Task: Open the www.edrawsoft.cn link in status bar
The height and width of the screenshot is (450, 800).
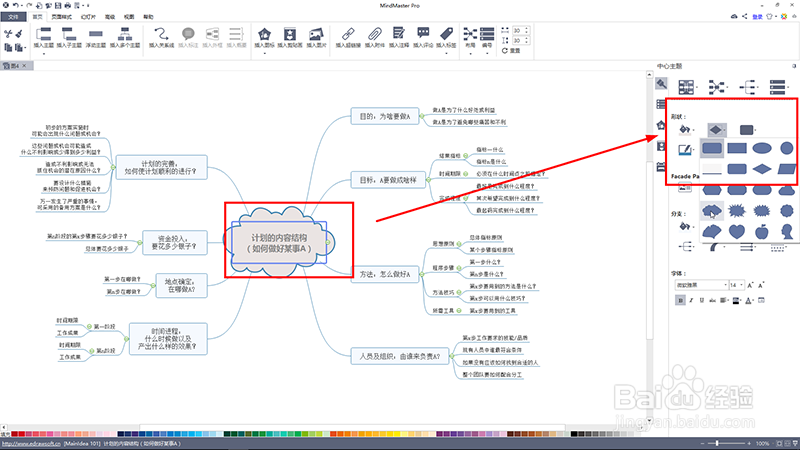Action: tap(31, 444)
